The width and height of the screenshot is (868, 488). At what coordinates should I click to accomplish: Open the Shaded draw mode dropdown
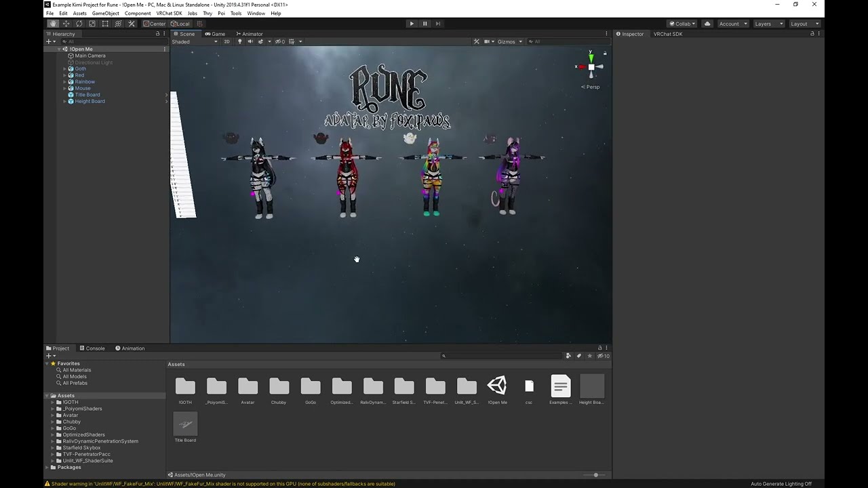(x=195, y=41)
